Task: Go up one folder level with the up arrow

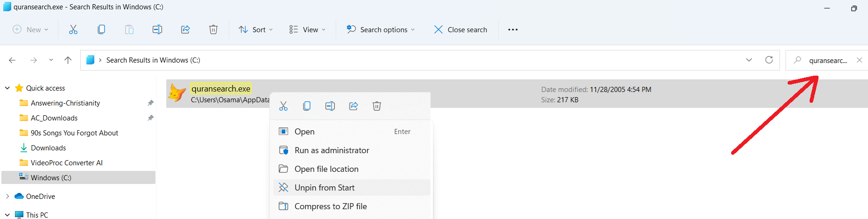Action: click(68, 60)
